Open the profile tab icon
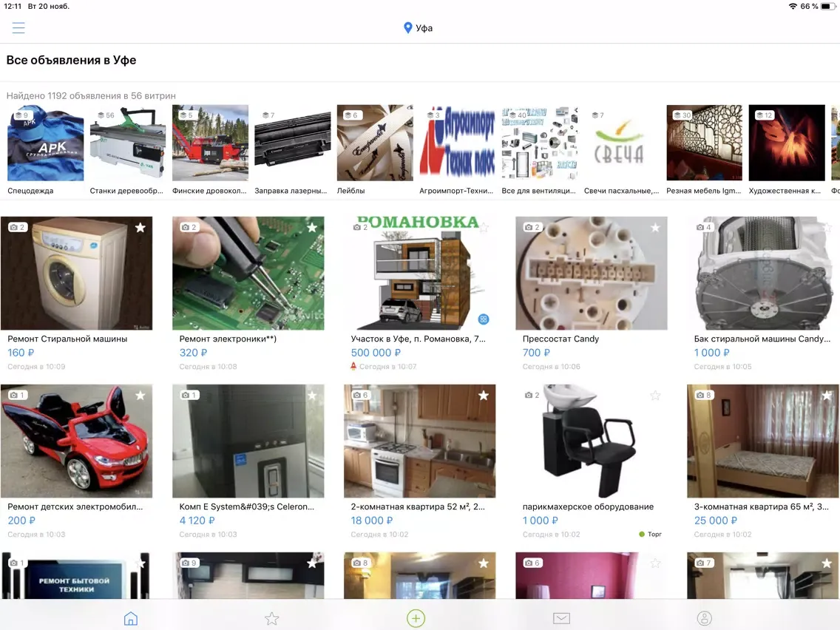 pyautogui.click(x=704, y=618)
